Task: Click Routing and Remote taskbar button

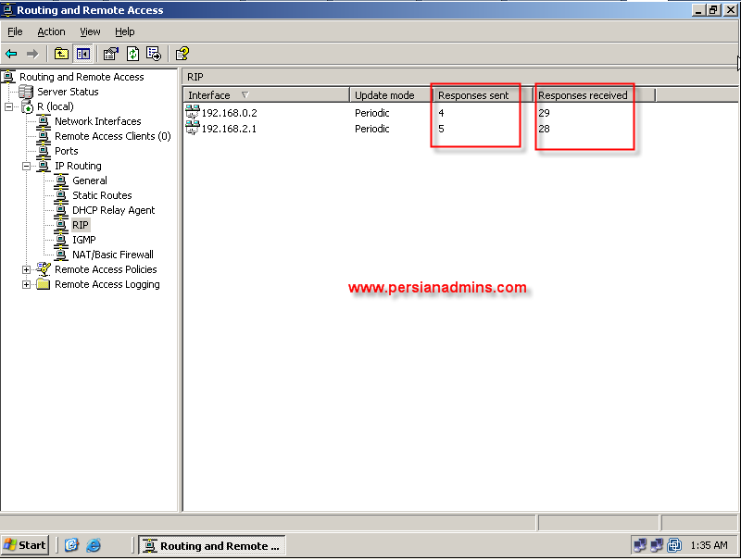Action: [x=212, y=545]
